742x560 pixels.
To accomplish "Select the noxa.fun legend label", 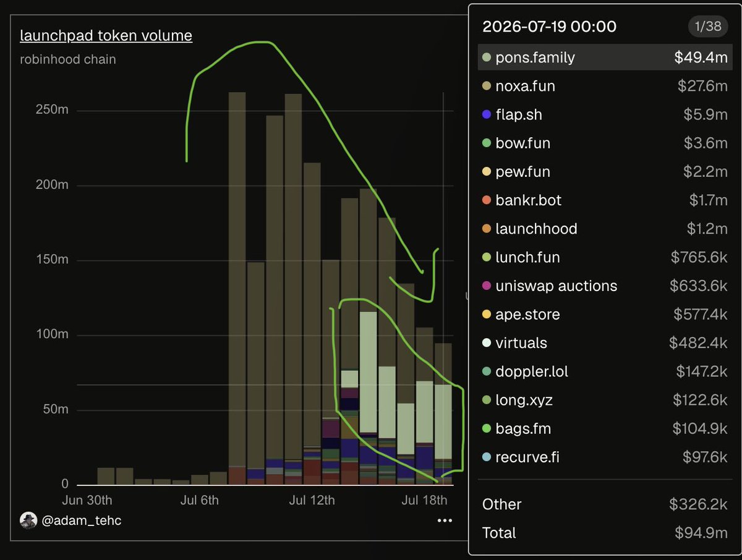I will point(526,86).
